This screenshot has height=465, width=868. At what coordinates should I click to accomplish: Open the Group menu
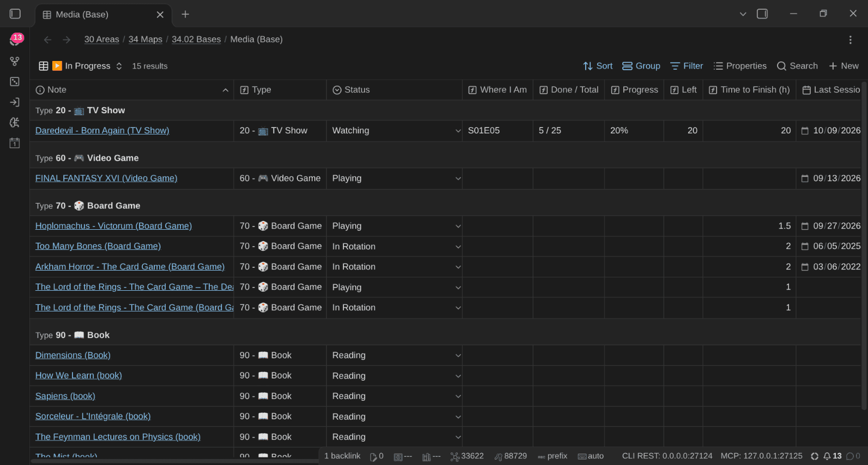pyautogui.click(x=641, y=66)
